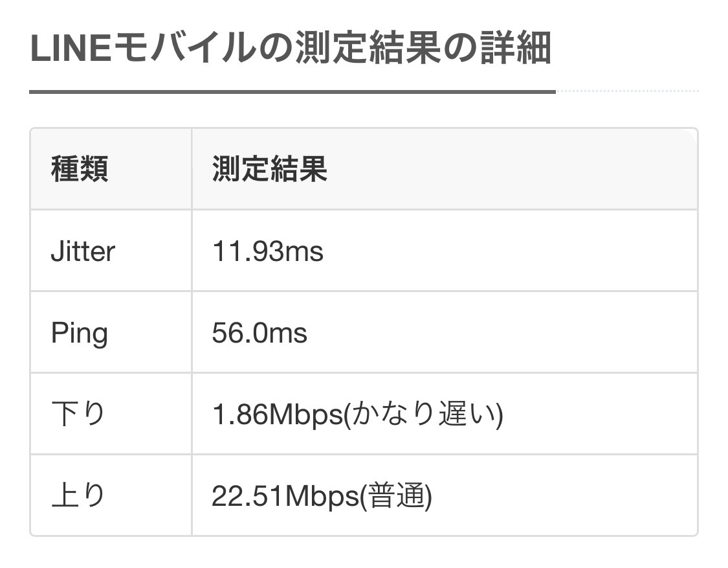Click the 上り row label
Screen dimensions: 728x568
(x=78, y=495)
